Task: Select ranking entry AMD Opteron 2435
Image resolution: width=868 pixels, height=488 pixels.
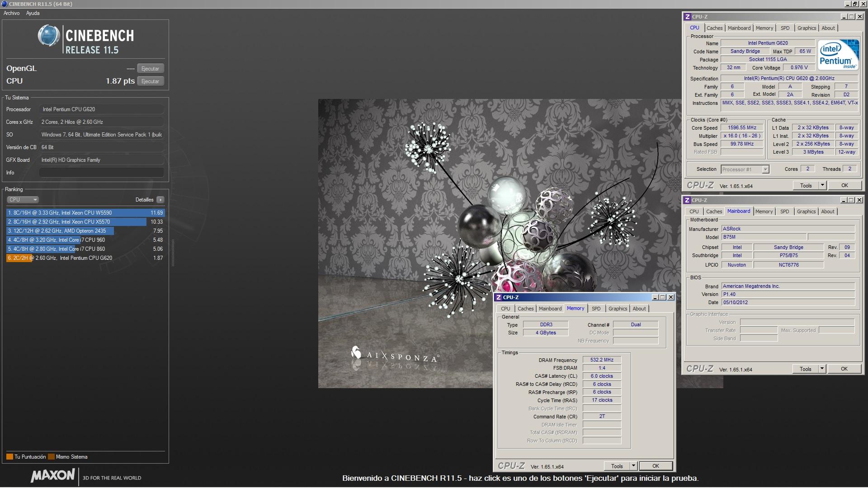Action: [85, 231]
